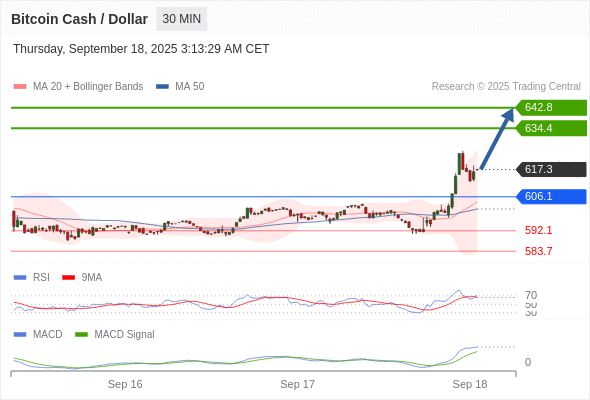Click the Sep 17 date axis label
590x400 pixels.
pos(297,384)
